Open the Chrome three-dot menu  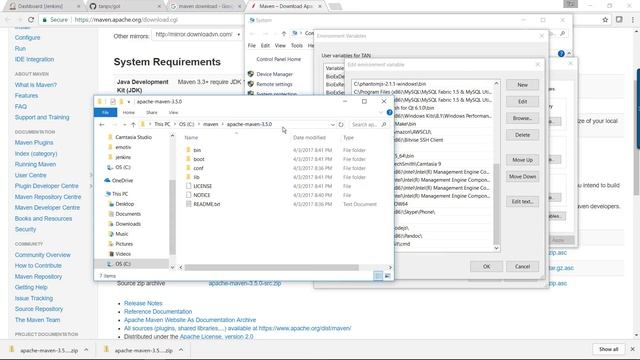point(633,20)
